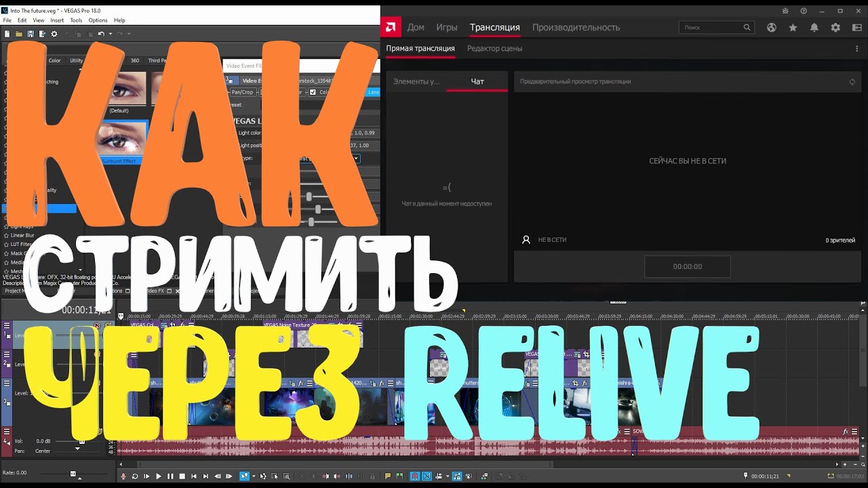Open the help question mark icon
The width and height of the screenshot is (868, 488).
pyautogui.click(x=804, y=11)
